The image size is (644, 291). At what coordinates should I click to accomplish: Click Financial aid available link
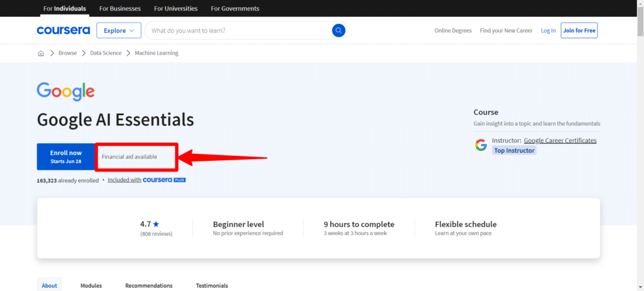point(130,156)
